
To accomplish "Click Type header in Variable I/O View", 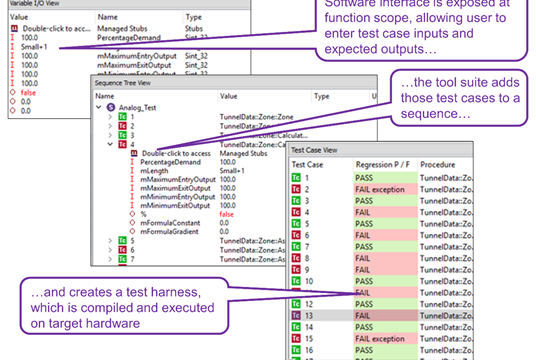I will (x=193, y=17).
